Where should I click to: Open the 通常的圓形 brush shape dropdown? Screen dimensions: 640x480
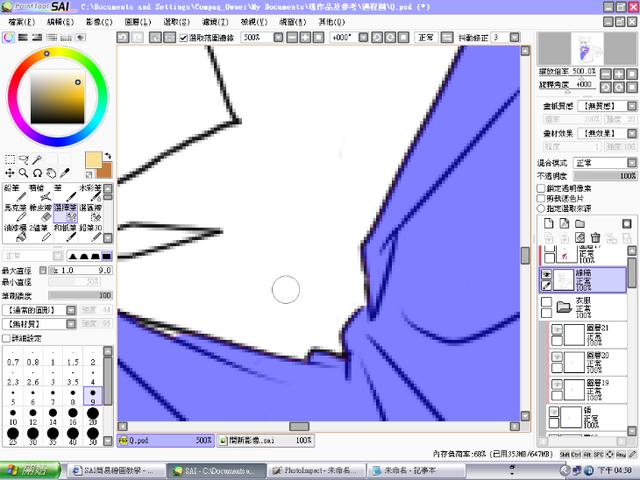tap(71, 310)
